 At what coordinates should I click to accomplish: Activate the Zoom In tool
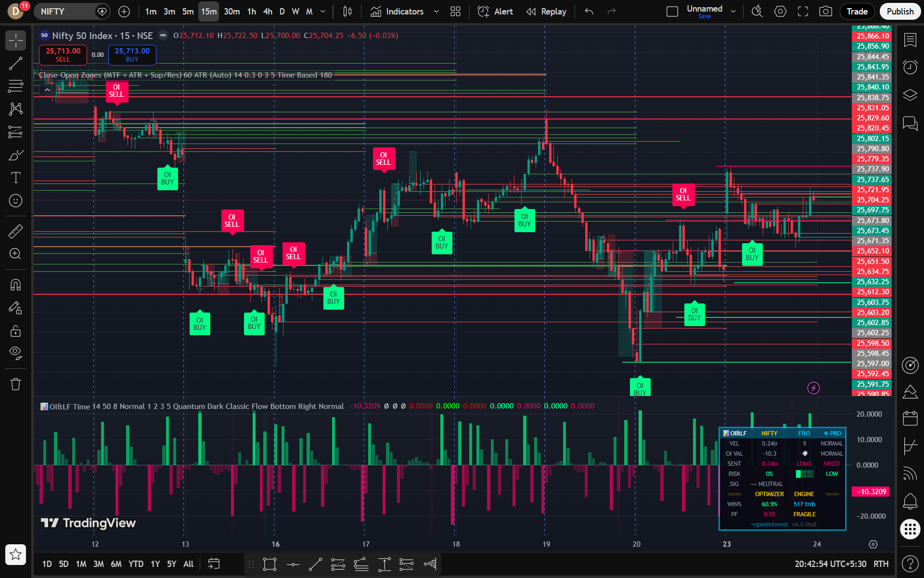(x=16, y=254)
